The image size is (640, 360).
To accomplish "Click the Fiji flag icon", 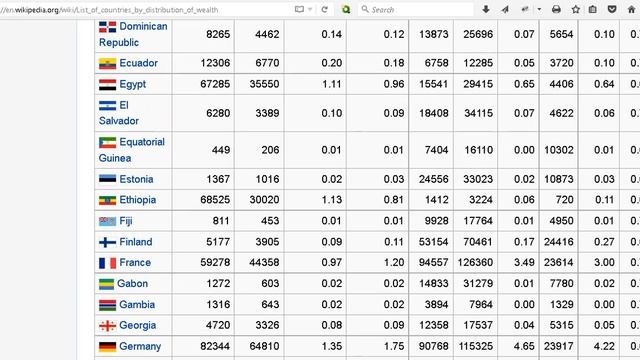I will click(107, 222).
